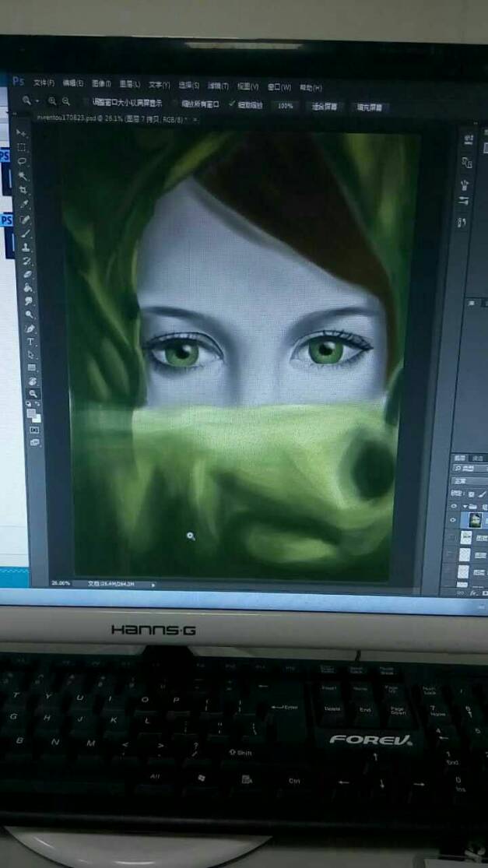Hide the layer group via eye icon
The width and height of the screenshot is (488, 868).
click(453, 506)
